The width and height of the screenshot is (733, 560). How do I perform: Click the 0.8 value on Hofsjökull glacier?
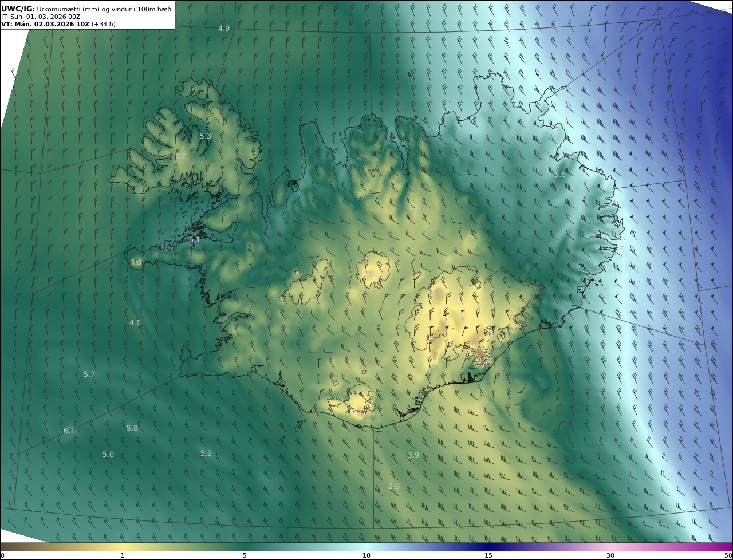[373, 275]
